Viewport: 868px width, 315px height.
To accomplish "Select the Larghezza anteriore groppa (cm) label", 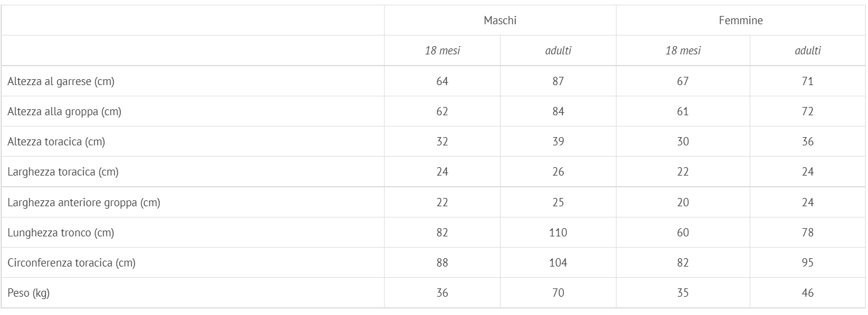I will (84, 203).
